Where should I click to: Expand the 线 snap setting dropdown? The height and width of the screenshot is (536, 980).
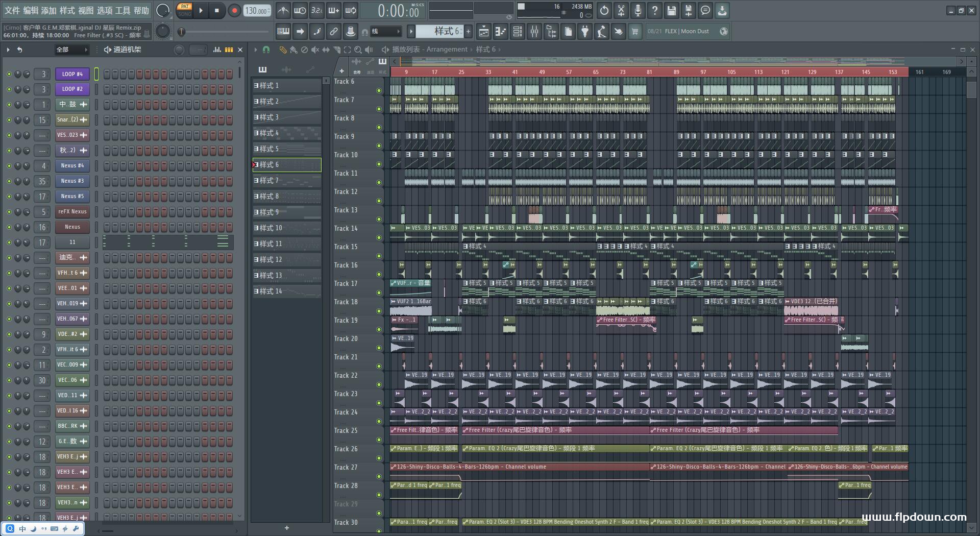(385, 32)
